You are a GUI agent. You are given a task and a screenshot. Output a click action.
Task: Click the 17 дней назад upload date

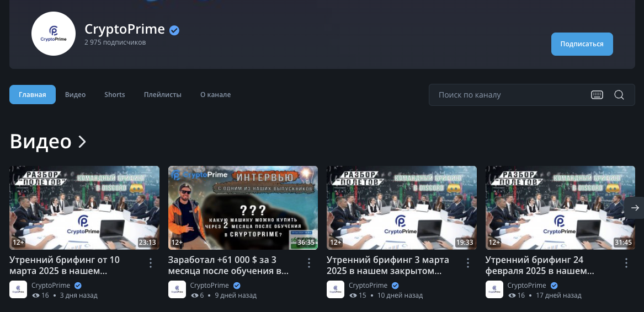click(558, 295)
